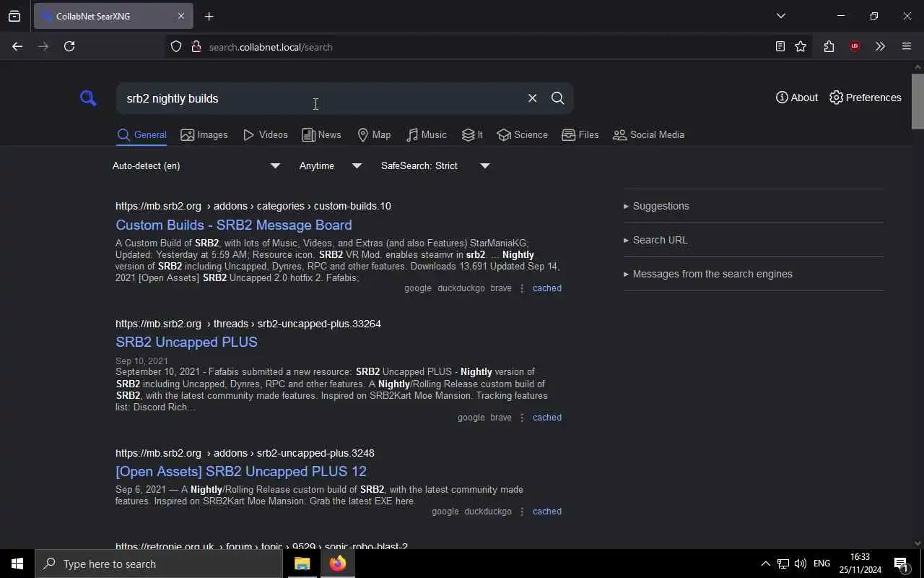Switch to the Science tab
Viewport: 924px width, 578px height.
522,135
